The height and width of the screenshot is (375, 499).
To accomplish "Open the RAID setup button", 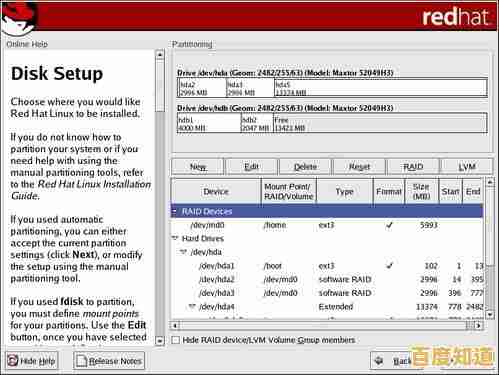I will 413,167.
